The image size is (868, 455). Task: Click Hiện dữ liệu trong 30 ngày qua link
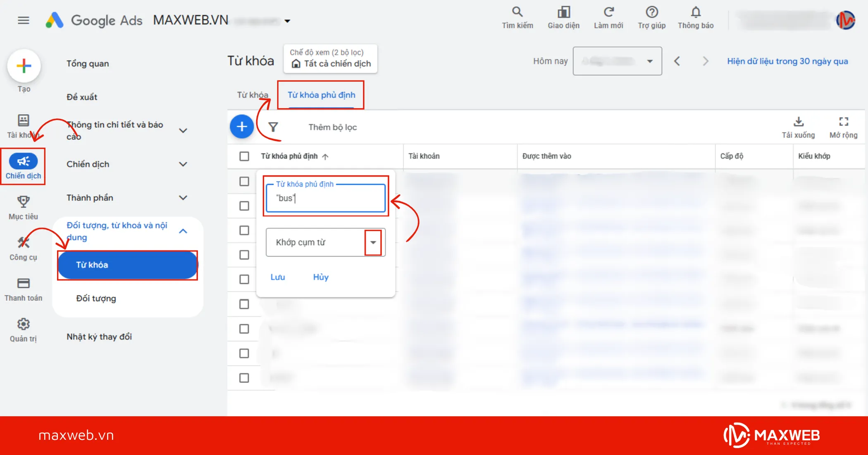pyautogui.click(x=787, y=61)
